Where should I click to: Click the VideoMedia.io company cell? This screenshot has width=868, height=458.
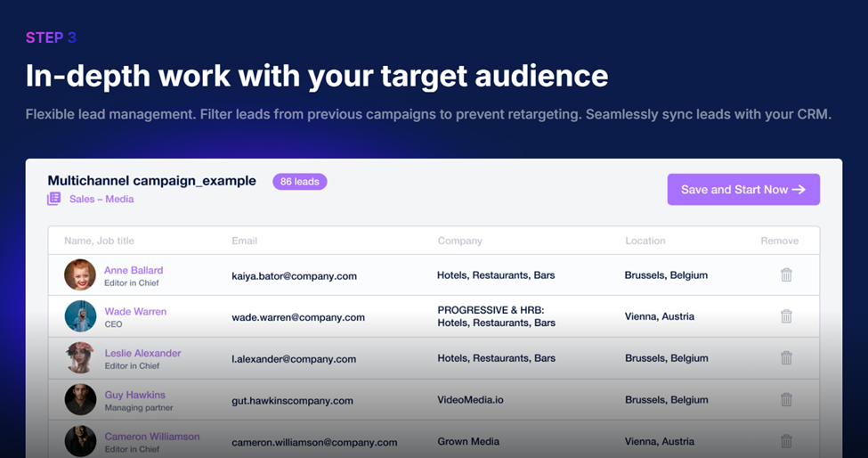tap(471, 399)
